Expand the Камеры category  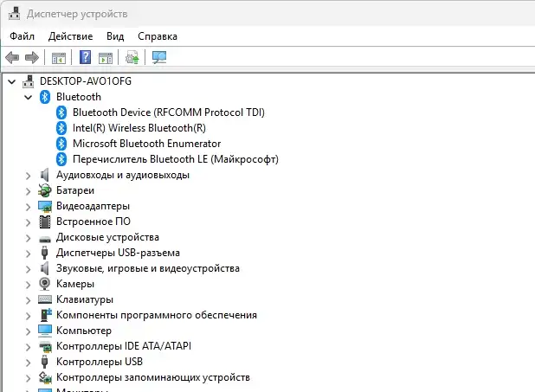29,285
